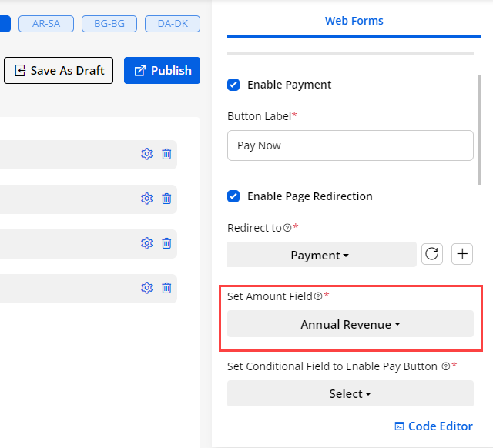The image size is (493, 448).
Task: Click trash icon on the third field row
Action: click(166, 243)
